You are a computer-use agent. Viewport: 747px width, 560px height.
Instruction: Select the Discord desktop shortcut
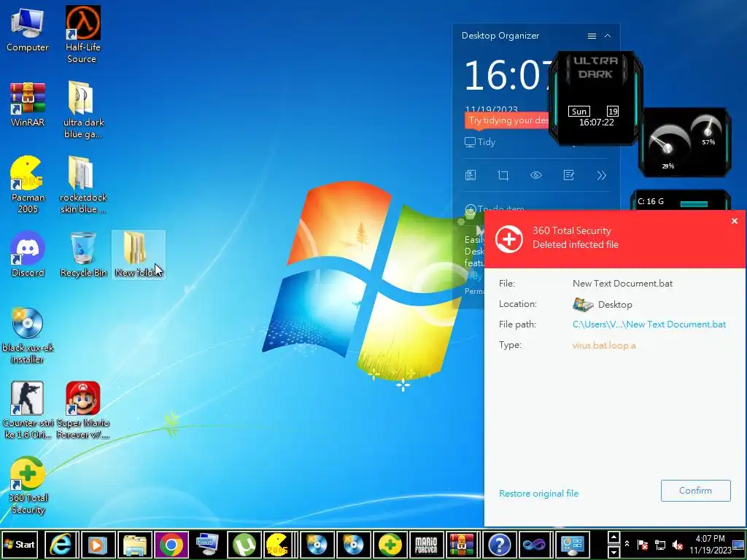click(x=28, y=254)
